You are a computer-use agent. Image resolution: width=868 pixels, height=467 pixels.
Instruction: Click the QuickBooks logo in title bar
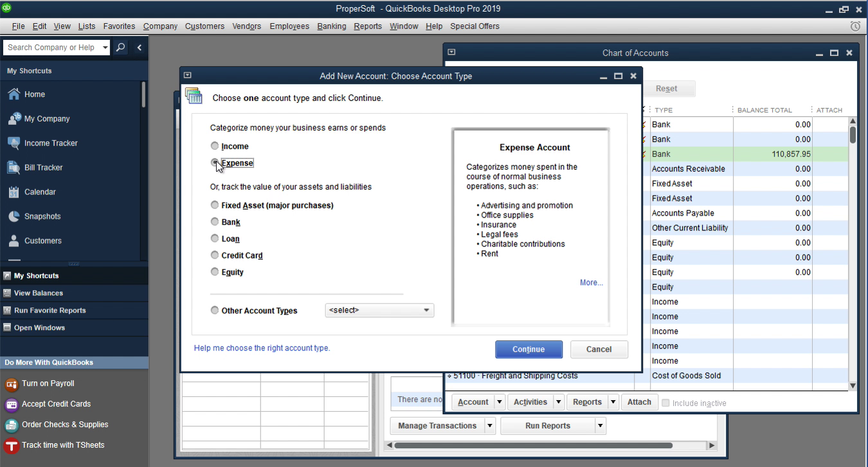pos(7,8)
